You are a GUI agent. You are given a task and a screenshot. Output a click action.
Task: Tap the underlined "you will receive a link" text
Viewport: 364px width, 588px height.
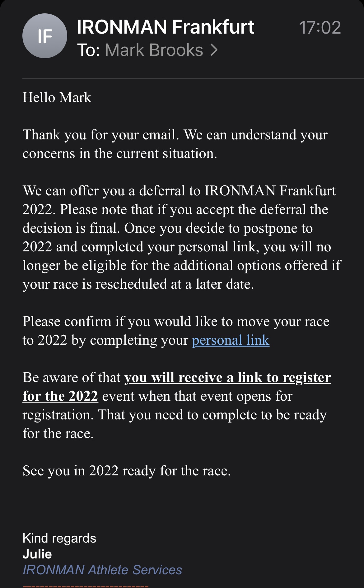tap(227, 377)
